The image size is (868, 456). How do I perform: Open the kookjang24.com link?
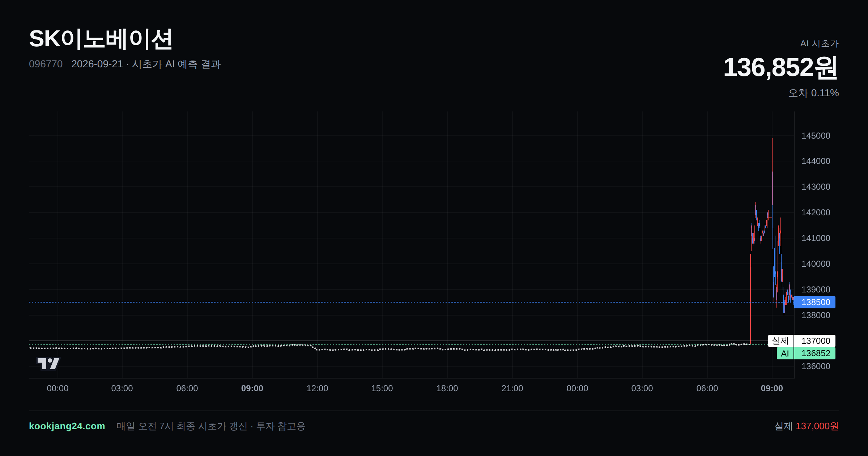67,426
